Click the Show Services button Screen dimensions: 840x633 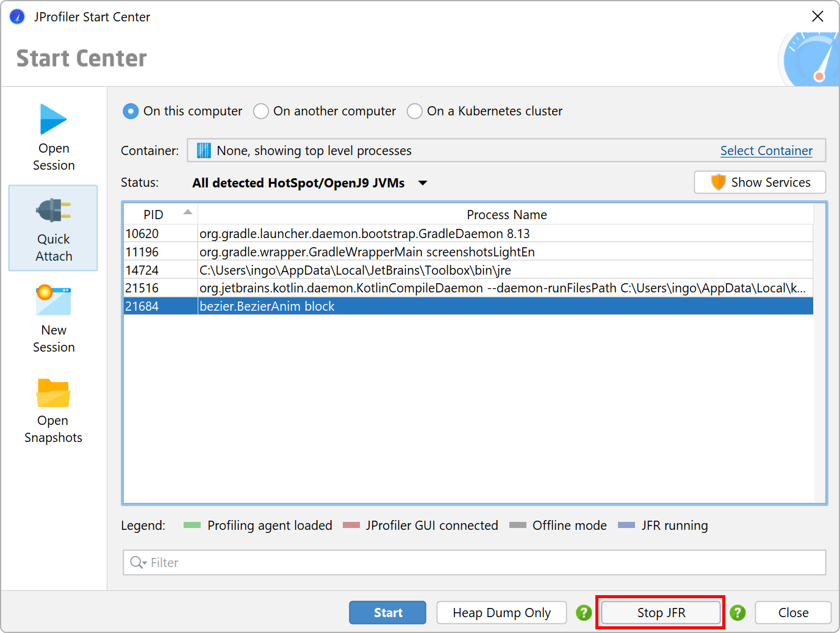760,183
